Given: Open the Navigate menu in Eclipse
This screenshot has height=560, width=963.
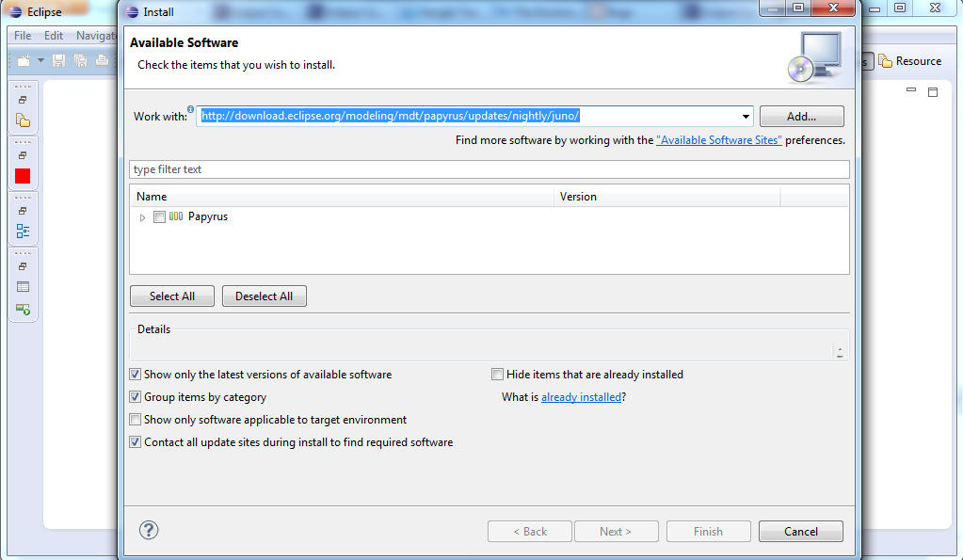Looking at the screenshot, I should [x=96, y=36].
